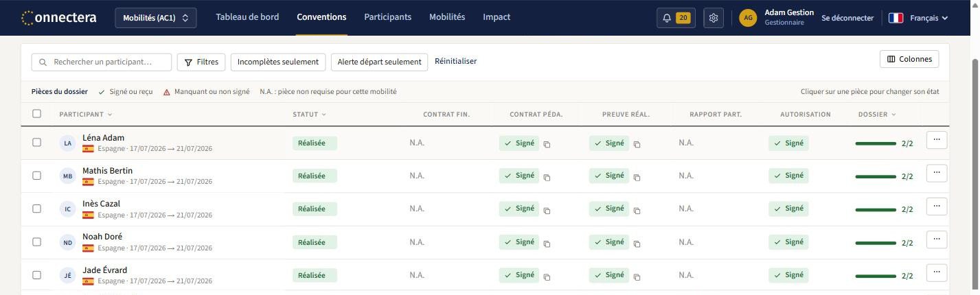Focus the Rechercher un participant search field
980x295 pixels.
coord(102,62)
